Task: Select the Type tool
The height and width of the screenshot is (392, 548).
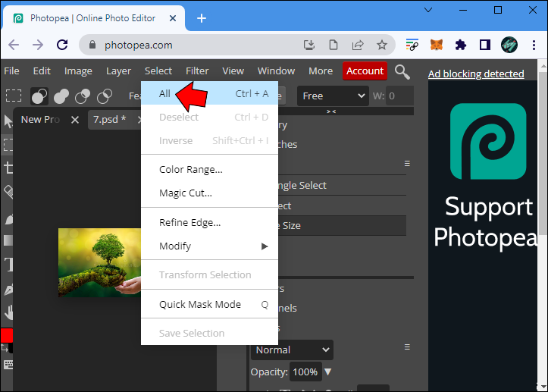Action: [8, 265]
